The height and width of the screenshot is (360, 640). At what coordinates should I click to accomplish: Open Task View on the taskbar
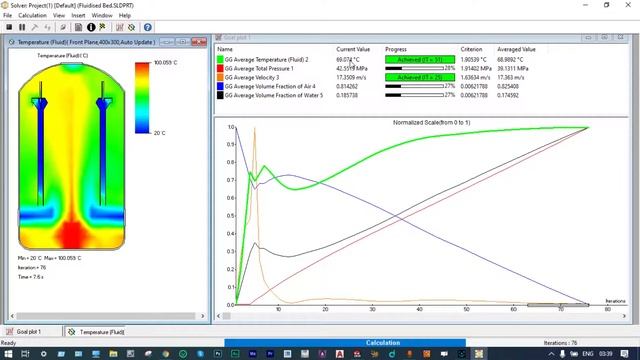25,354
